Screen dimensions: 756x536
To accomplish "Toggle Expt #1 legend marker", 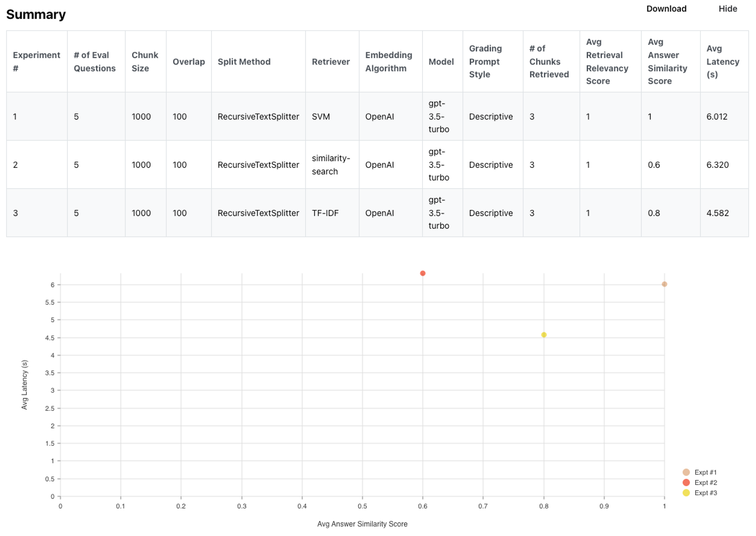I will (686, 472).
